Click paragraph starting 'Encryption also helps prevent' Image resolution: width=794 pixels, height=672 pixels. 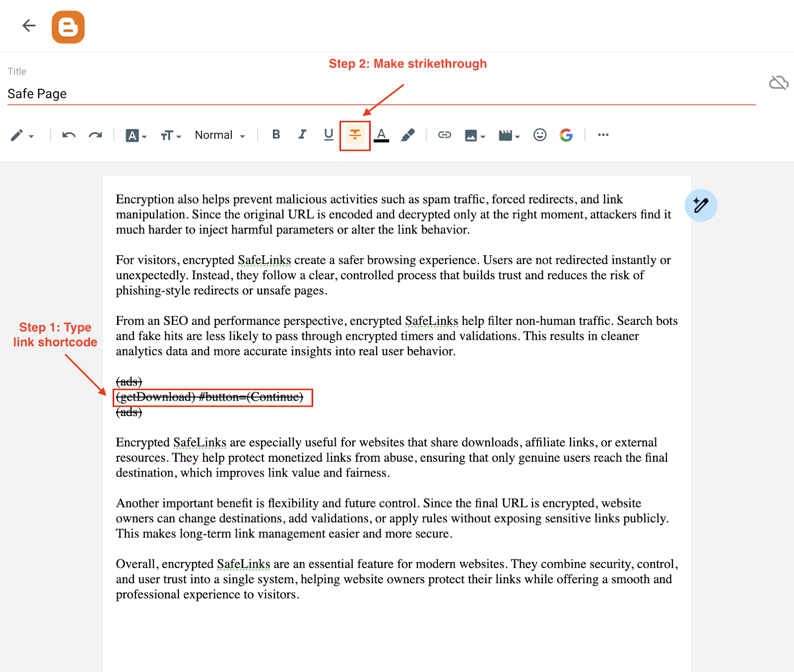(x=394, y=214)
